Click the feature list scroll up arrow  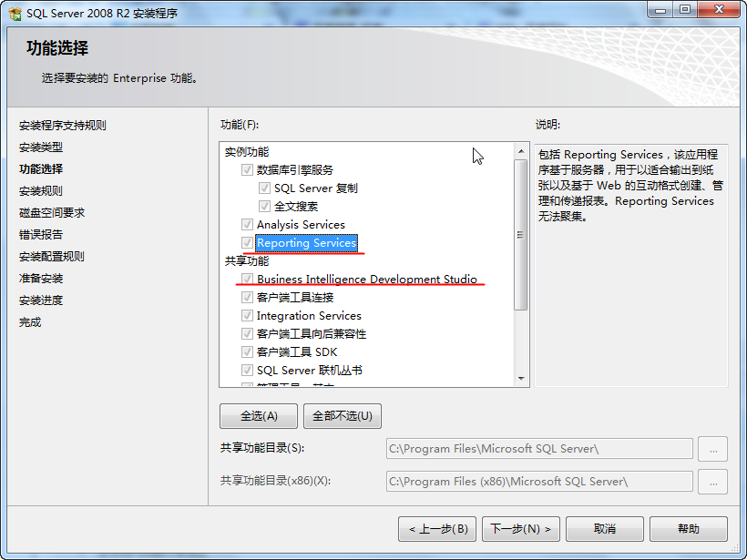point(521,151)
